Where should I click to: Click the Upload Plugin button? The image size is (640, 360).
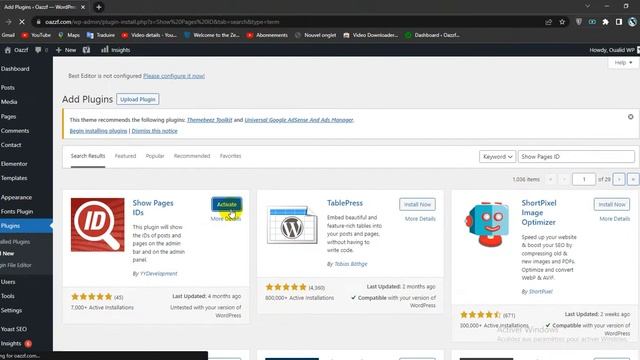[x=138, y=99]
